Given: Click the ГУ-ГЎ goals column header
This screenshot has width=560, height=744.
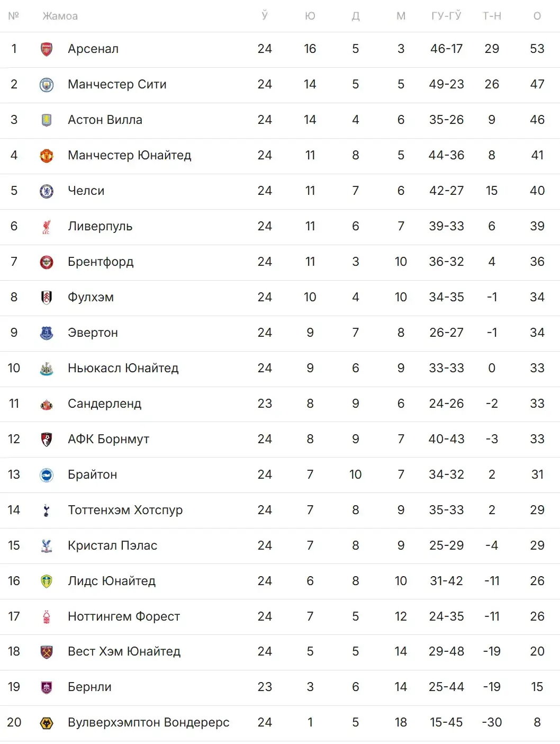Looking at the screenshot, I should pyautogui.click(x=446, y=16).
